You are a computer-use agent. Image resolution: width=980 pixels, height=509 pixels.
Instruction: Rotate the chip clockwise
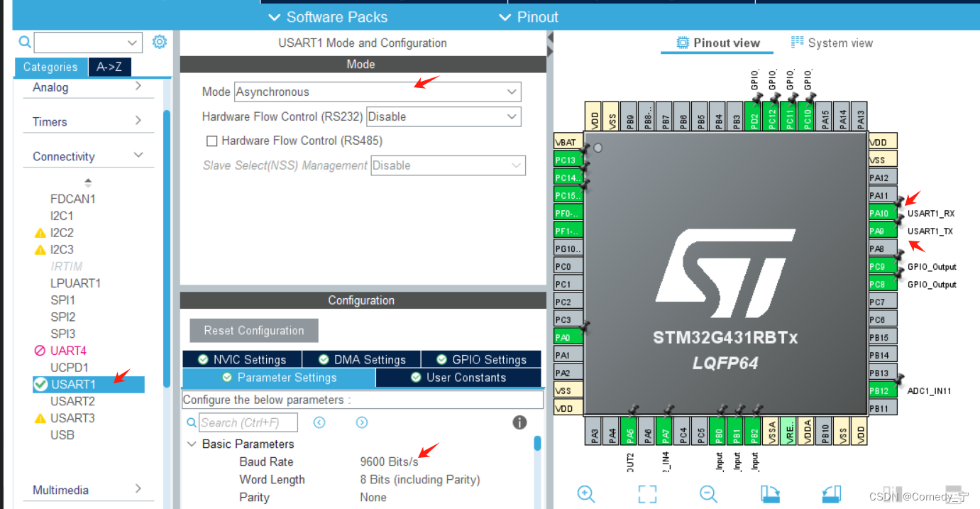(771, 494)
